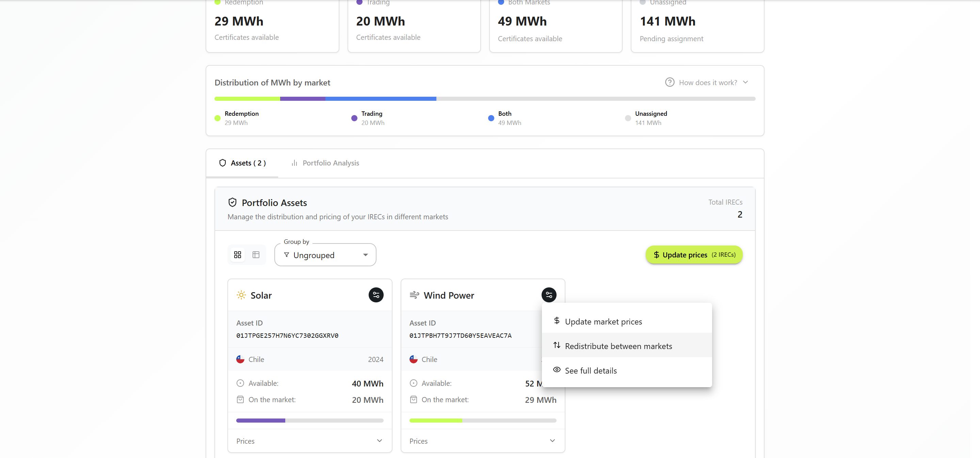Switch to table list view
Screen dimensions: 980x458
[x=256, y=255]
